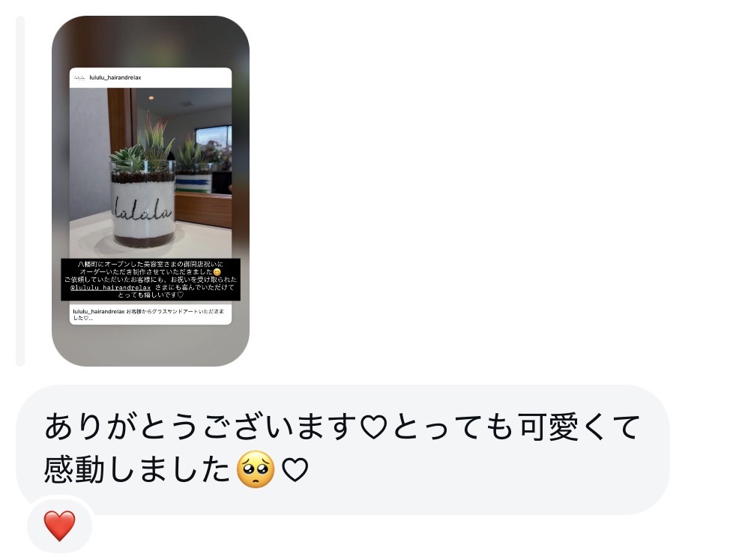Click the white header bar of embedded post
This screenshot has height=560, width=730.
coord(151,78)
